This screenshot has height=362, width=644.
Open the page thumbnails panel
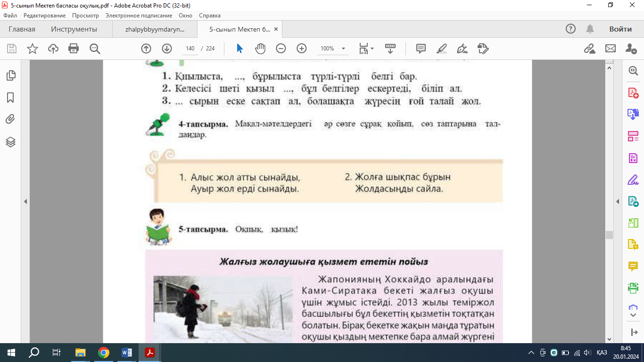[x=10, y=75]
